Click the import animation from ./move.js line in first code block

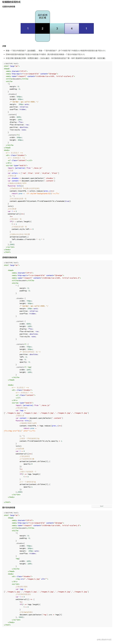[x=25, y=168]
